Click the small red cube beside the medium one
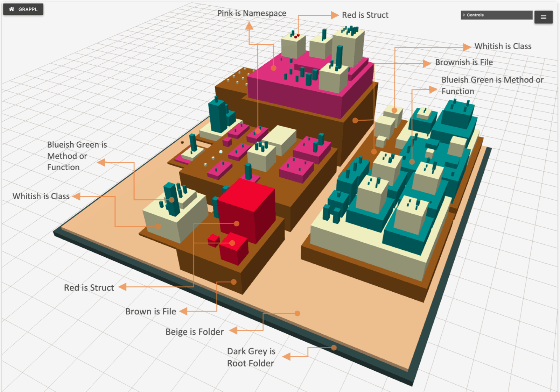 click(213, 240)
